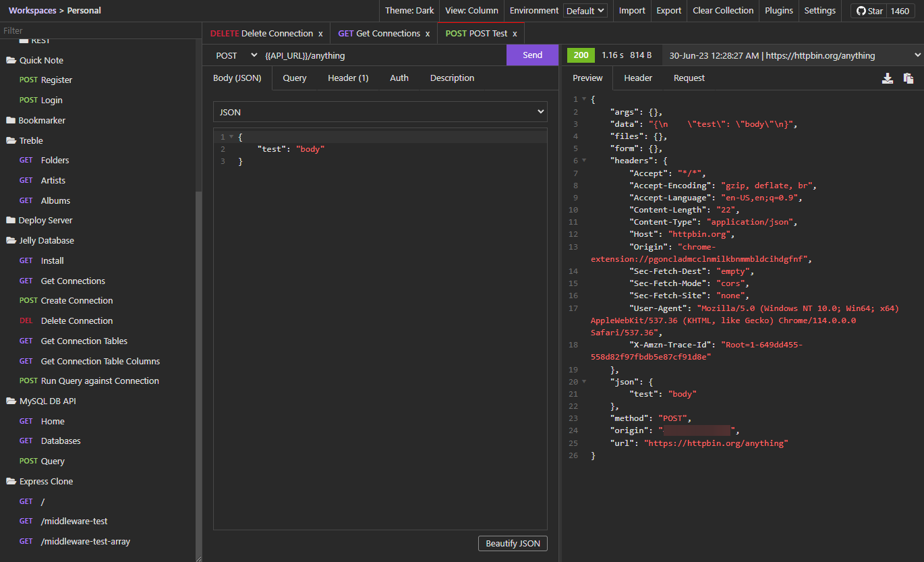Close the Get Connections tab
Viewport: 924px width, 562px height.
pyautogui.click(x=428, y=34)
